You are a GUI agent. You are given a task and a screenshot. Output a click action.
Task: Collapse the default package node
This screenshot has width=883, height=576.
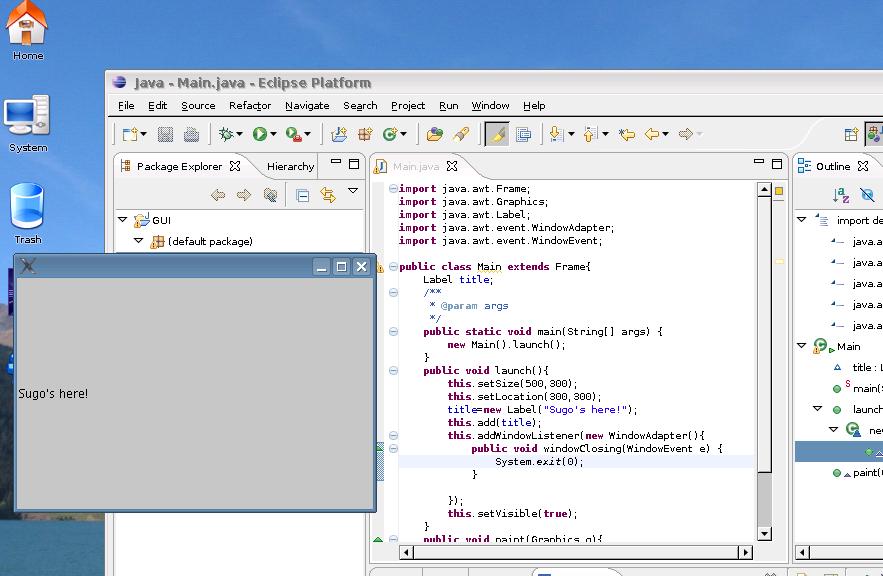(x=139, y=241)
